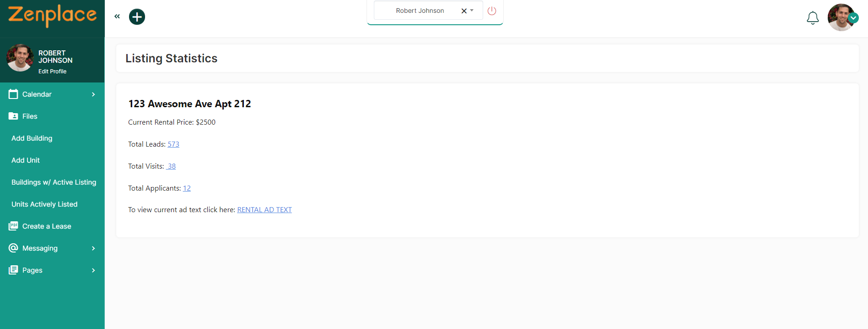
Task: Click sidebar profile photo of Robert Johnson
Action: [x=20, y=58]
